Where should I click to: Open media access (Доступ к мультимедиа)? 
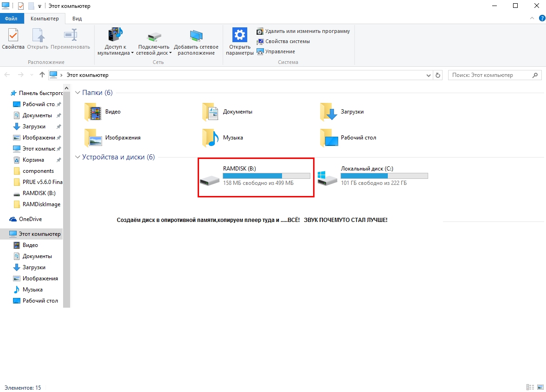click(115, 41)
